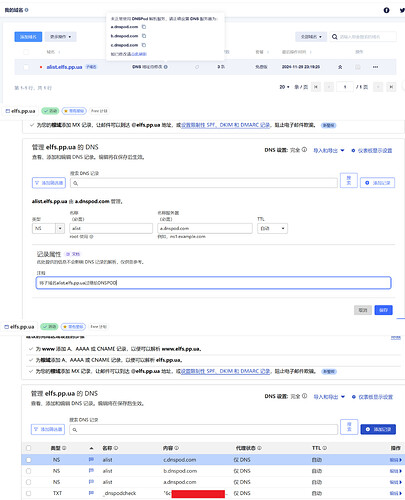The width and height of the screenshot is (405, 500).
Task: Click the info icon beside the TTL column header
Action: [325, 448]
